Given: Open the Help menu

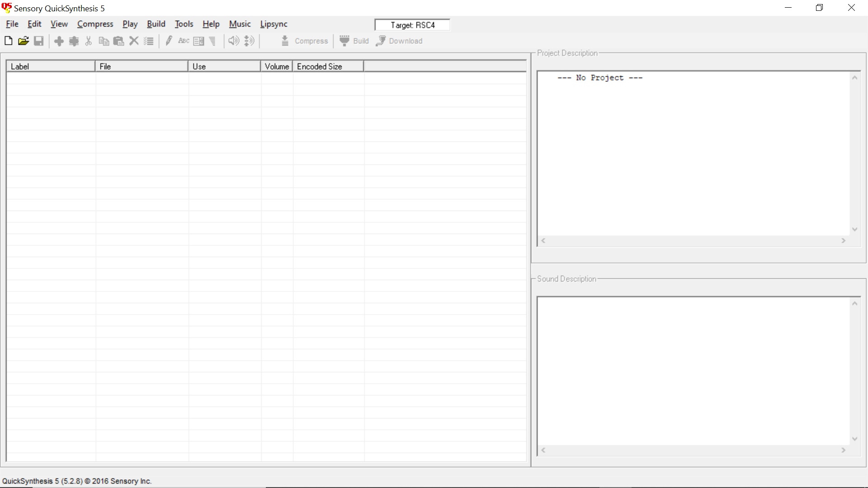Looking at the screenshot, I should 211,24.
